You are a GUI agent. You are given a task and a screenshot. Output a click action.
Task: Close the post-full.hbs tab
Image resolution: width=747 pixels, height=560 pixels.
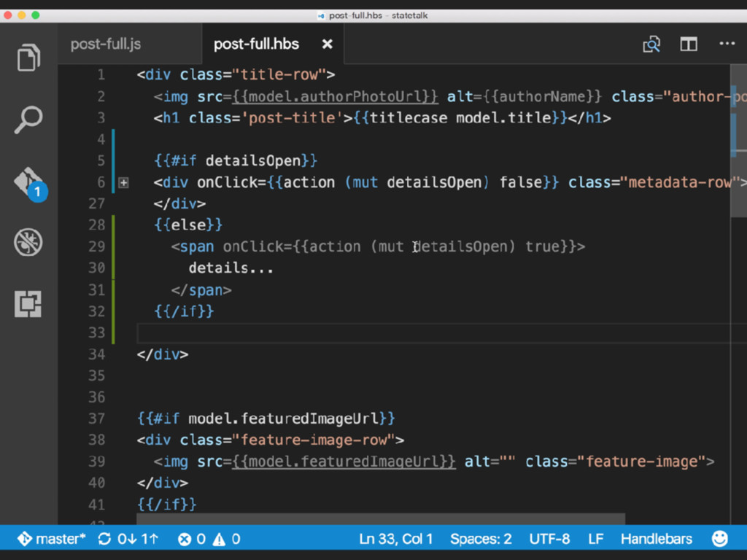click(327, 44)
